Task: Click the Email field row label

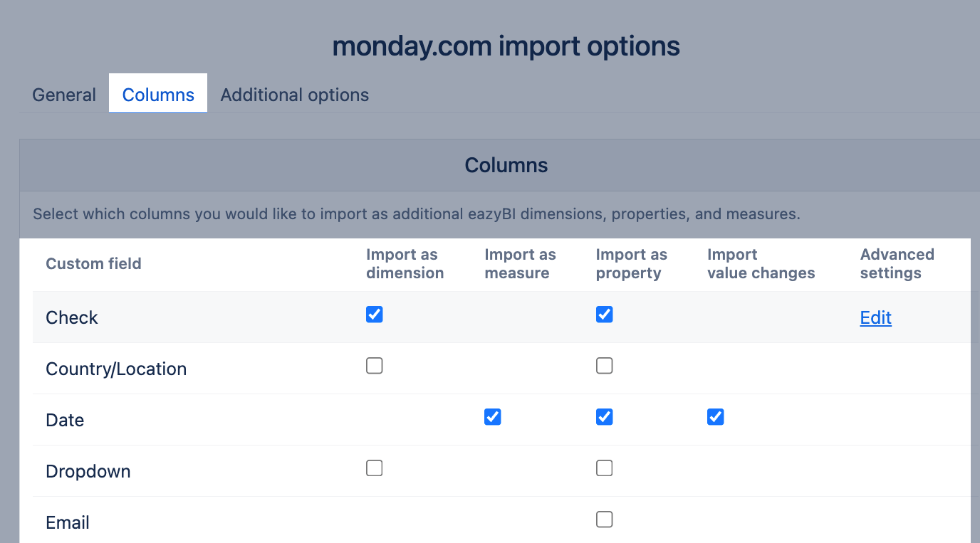Action: pyautogui.click(x=68, y=523)
